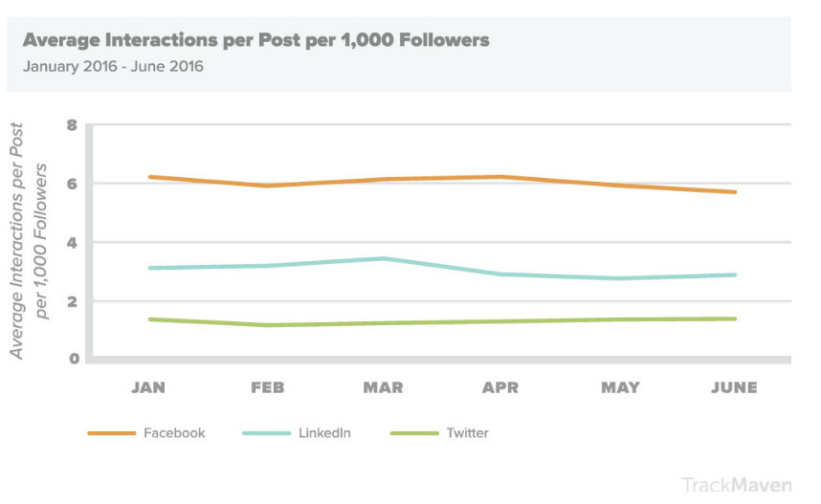The height and width of the screenshot is (504, 821).
Task: Click the y-axis value 6 label
Action: [x=72, y=184]
